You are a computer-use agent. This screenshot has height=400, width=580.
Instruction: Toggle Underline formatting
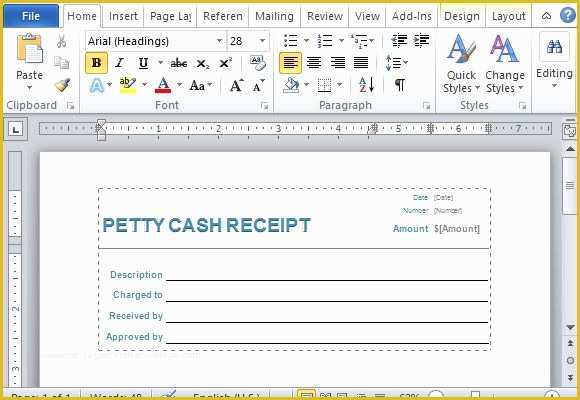[x=144, y=63]
